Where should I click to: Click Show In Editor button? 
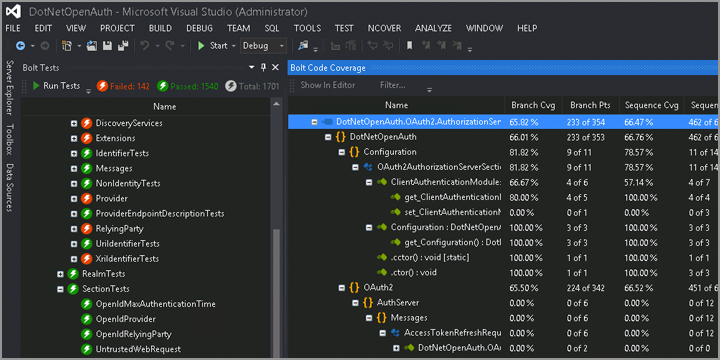pos(328,85)
